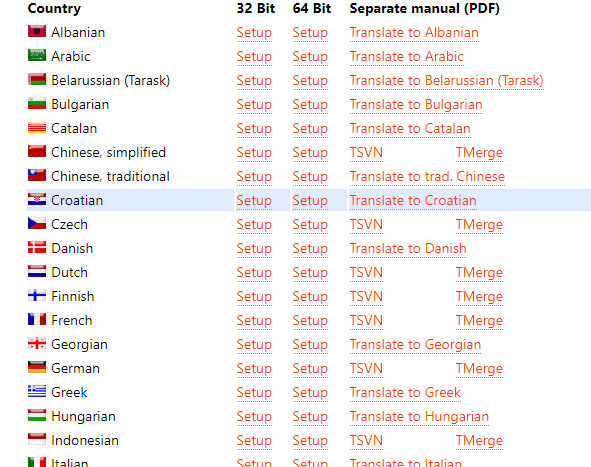
Task: Download 64 Bit Setup for Hungarian
Action: (x=310, y=417)
